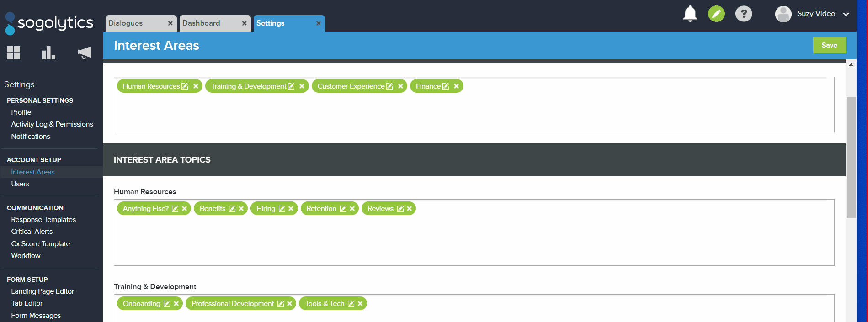Edit the Human Resources interest area tag
This screenshot has width=868, height=322.
(185, 86)
